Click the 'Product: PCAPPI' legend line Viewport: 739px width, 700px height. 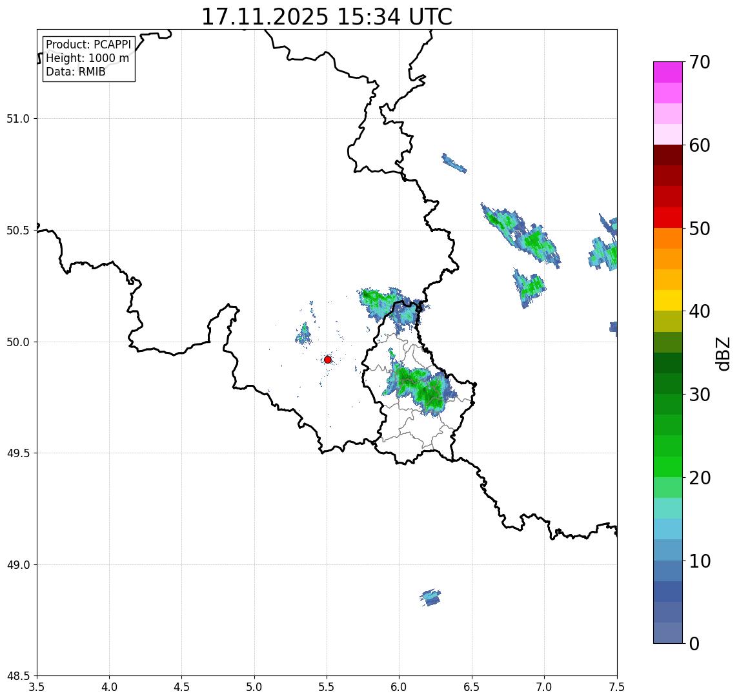[88, 45]
